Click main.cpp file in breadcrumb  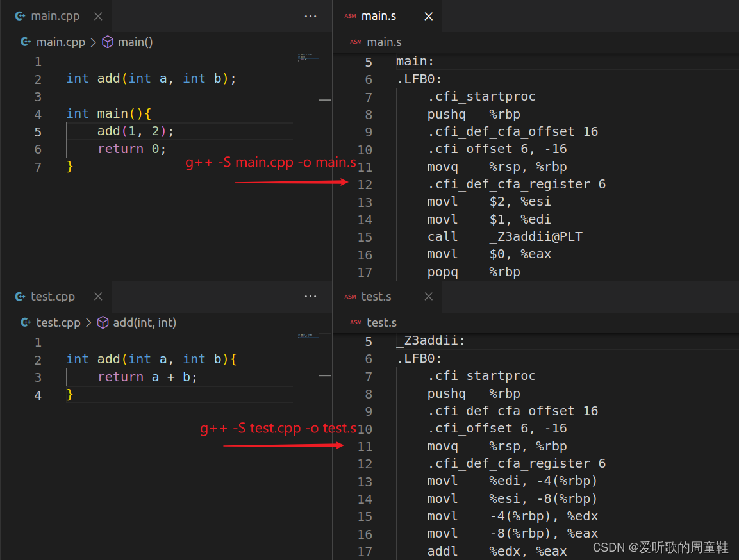tap(61, 42)
